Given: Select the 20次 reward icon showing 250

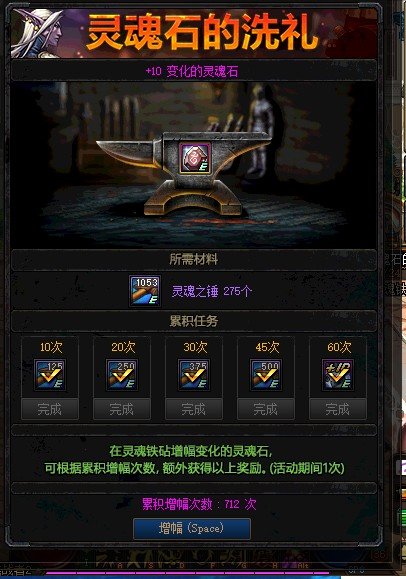Looking at the screenshot, I should coord(122,374).
